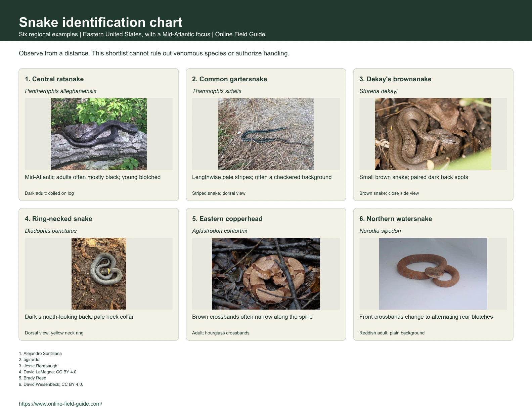Click the 'Snake identification chart' title
The image size is (532, 411).
tap(100, 22)
